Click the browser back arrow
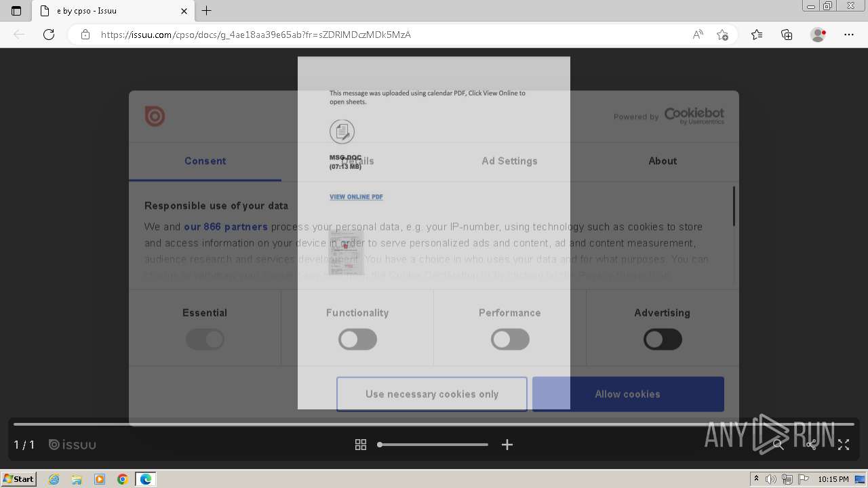 [x=19, y=35]
